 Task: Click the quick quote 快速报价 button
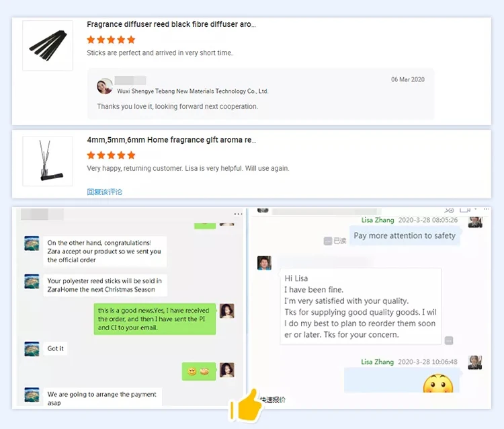273,399
